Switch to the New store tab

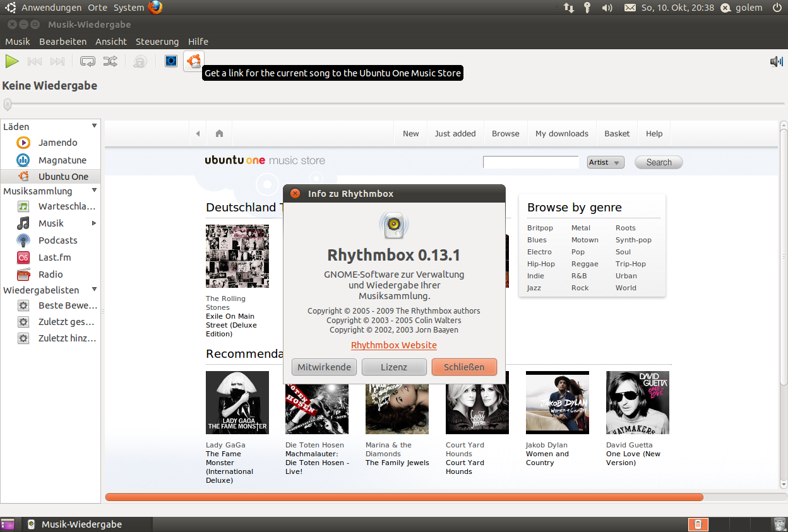click(x=411, y=134)
